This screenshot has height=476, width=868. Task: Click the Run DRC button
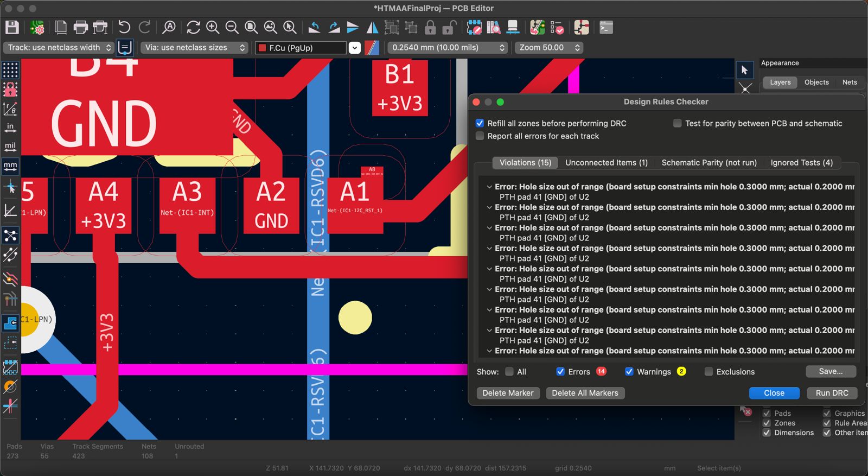(x=832, y=393)
